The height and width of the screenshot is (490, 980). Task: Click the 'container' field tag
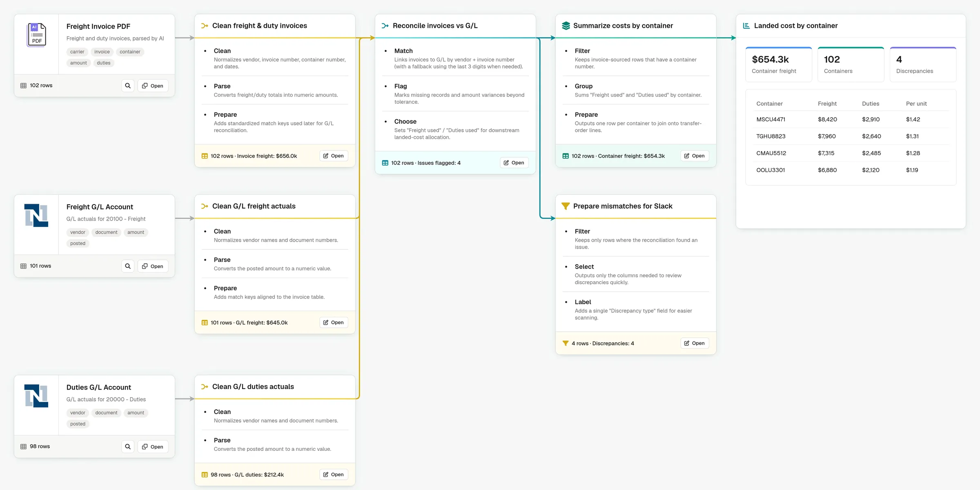(130, 52)
